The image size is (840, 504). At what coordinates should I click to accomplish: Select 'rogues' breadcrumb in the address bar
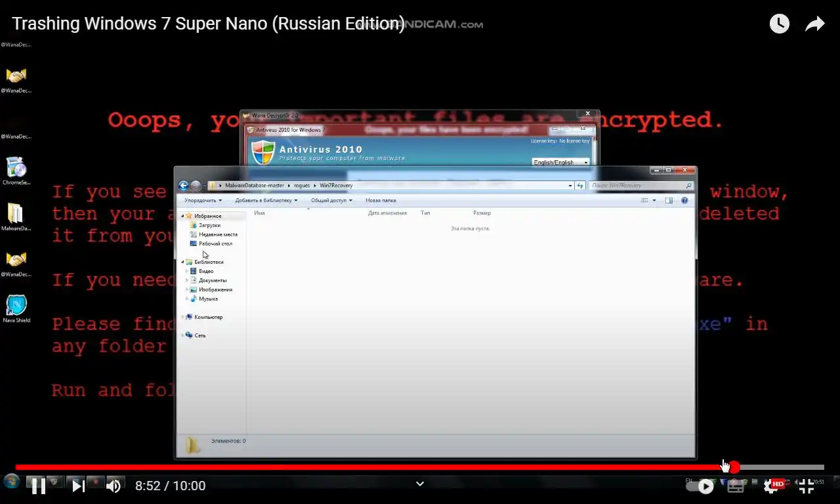[301, 186]
